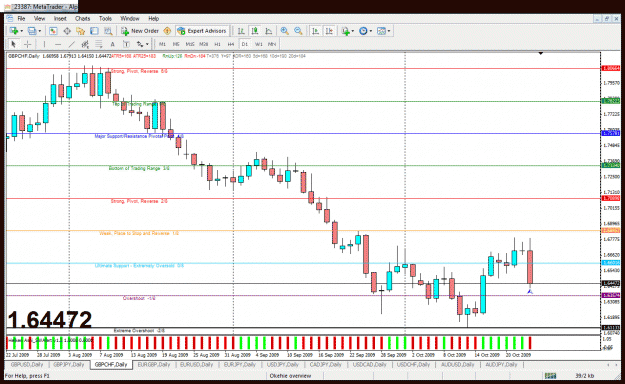Click the New Chart icon
Image resolution: width=625 pixels, height=384 pixels.
(x=14, y=31)
